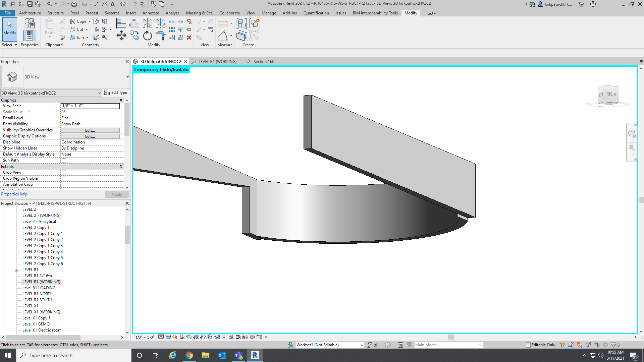Activate the Rotate tool
Image resolution: width=644 pixels, height=362 pixels.
pyautogui.click(x=148, y=36)
